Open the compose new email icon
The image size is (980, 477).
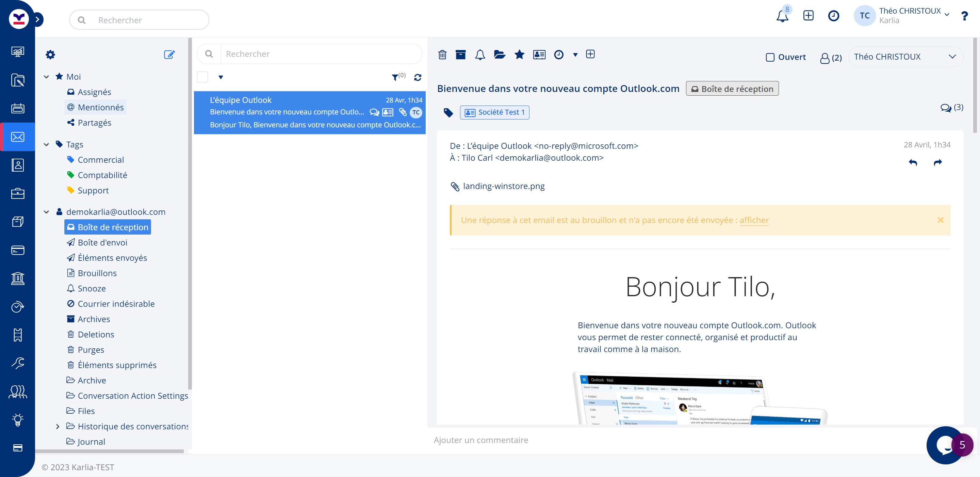(169, 55)
